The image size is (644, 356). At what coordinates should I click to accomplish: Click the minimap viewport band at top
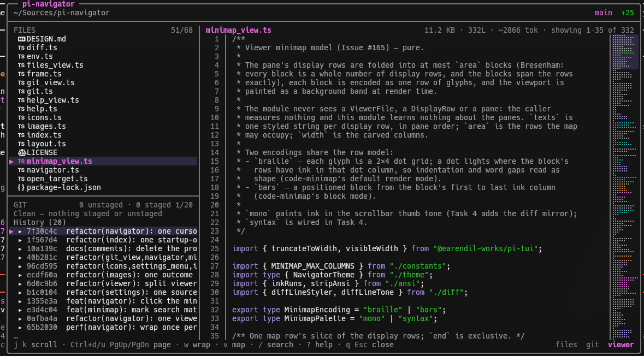click(x=625, y=52)
